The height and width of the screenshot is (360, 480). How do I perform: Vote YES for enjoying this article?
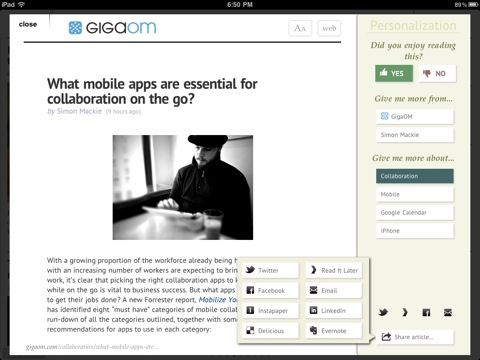[394, 73]
